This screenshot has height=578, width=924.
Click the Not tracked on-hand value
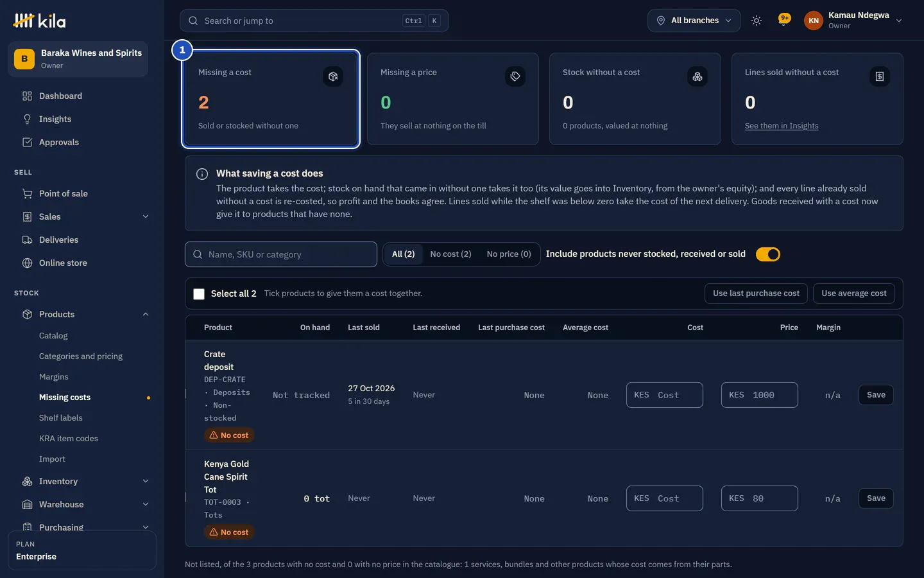(x=301, y=396)
